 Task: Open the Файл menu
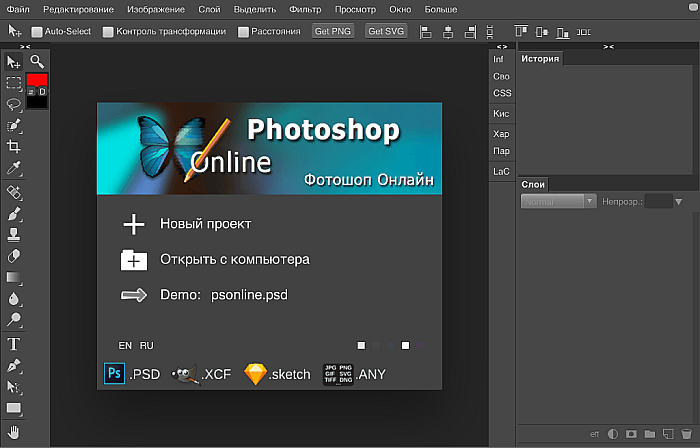point(18,9)
